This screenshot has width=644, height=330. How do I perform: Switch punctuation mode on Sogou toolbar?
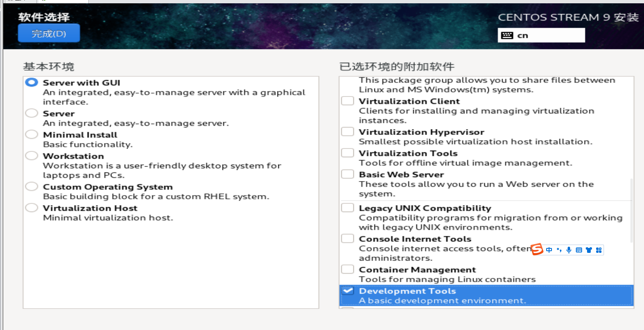tap(559, 250)
